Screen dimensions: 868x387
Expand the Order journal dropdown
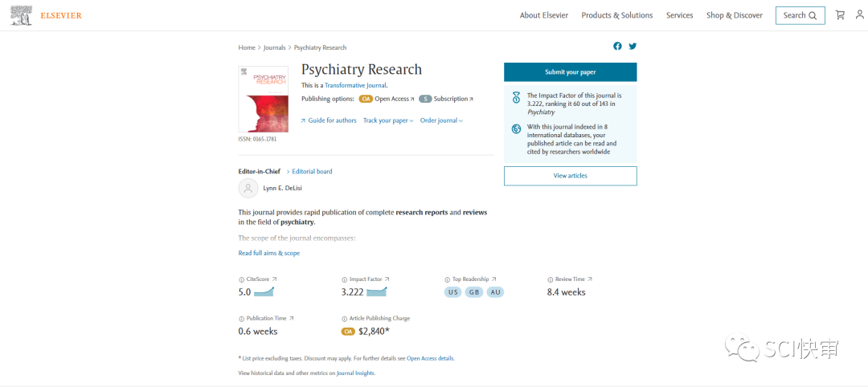coord(440,120)
